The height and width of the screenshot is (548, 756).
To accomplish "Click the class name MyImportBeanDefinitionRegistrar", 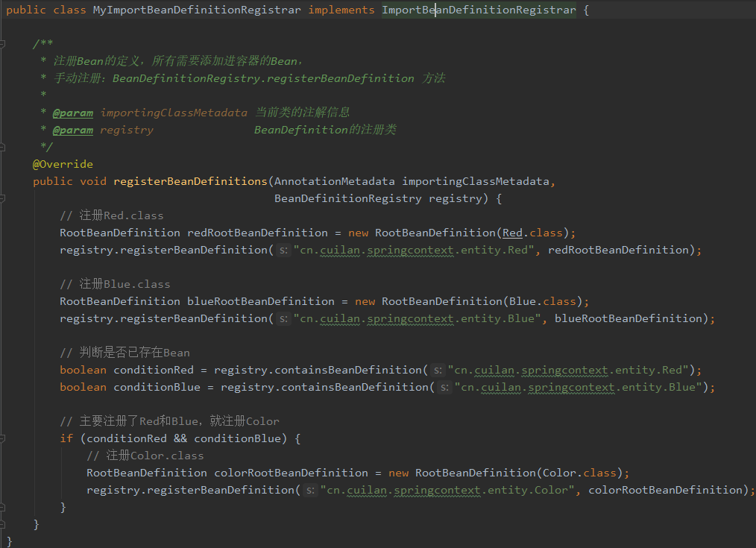I will click(x=197, y=10).
